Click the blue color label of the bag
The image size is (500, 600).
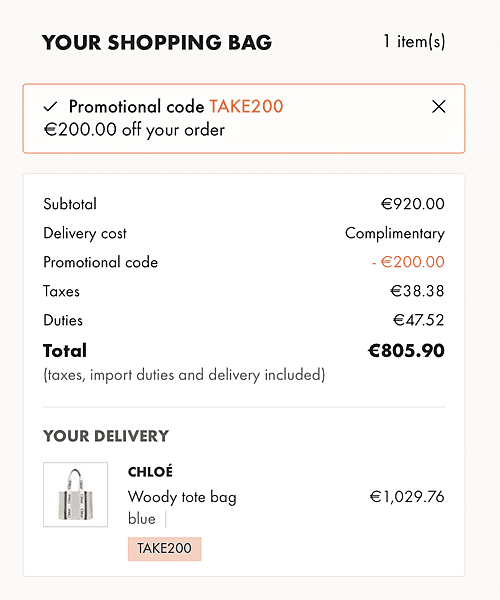[142, 519]
